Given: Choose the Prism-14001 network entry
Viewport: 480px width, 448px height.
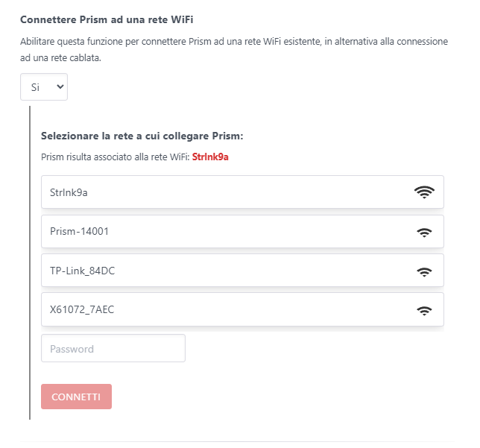Looking at the screenshot, I should point(242,232).
